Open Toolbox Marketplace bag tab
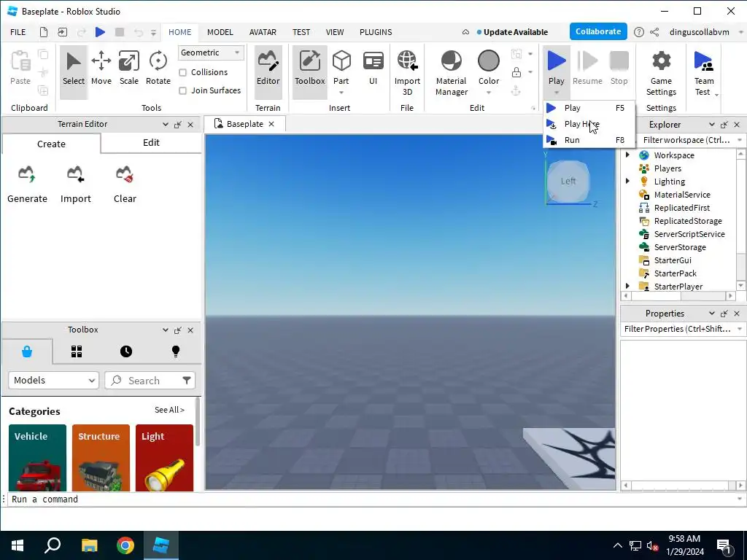The width and height of the screenshot is (747, 560). click(27, 351)
